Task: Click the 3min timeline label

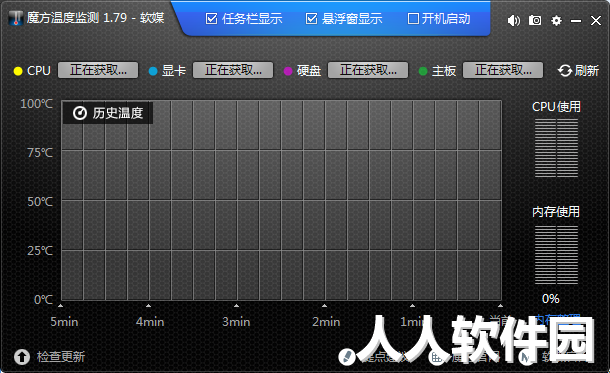Action: point(236,322)
